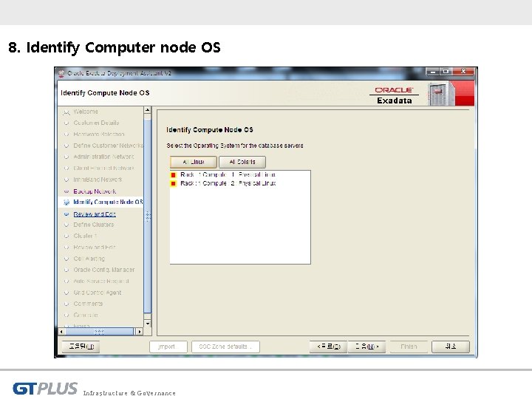Select Cell Alerting step
Image resolution: width=532 pixels, height=399 pixels.
point(89,259)
